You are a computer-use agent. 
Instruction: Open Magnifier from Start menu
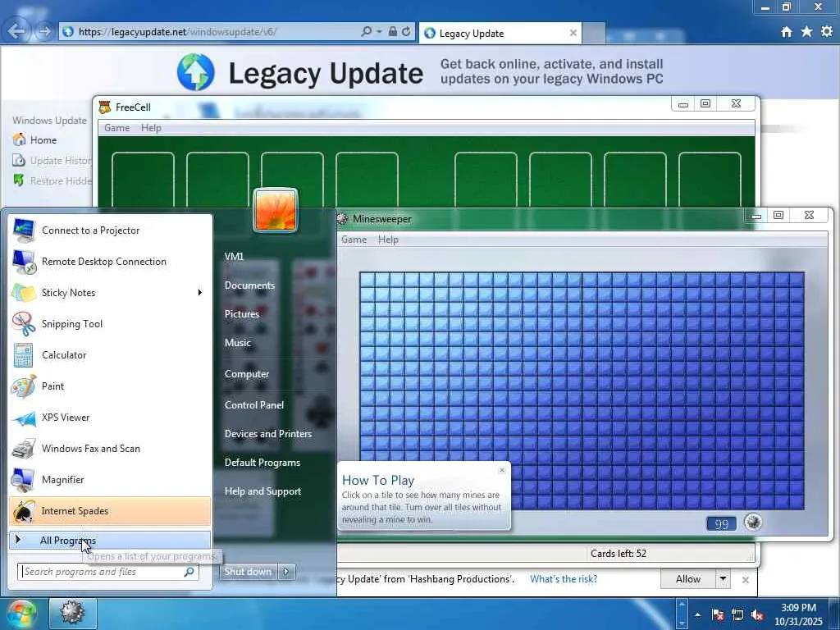click(x=110, y=479)
